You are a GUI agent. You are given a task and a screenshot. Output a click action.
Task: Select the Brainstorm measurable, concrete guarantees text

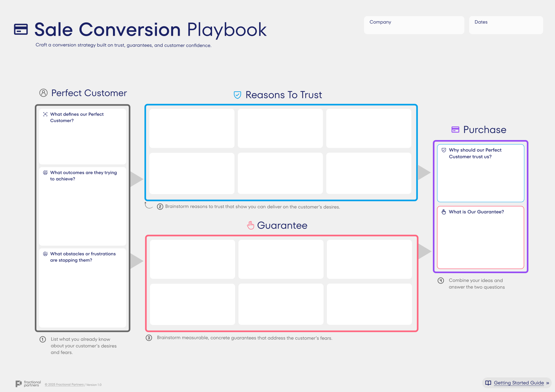[x=245, y=338]
